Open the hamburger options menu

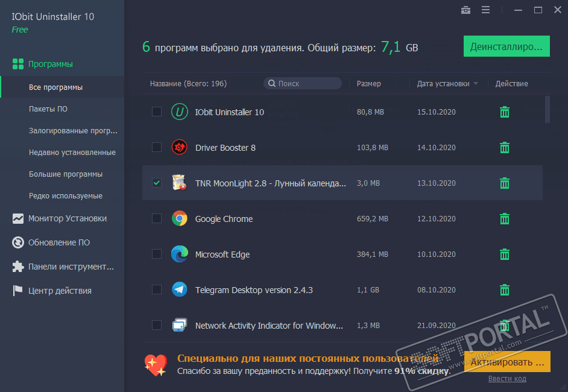485,10
